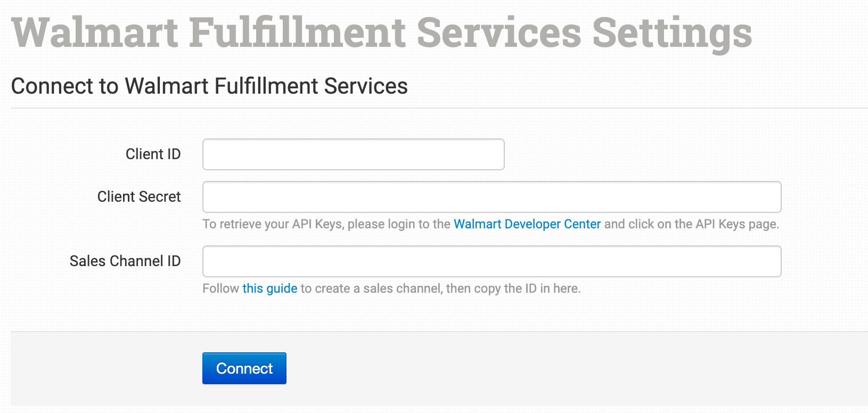The image size is (868, 413).
Task: Click the "and click on the API Keys page" text
Action: click(x=692, y=224)
